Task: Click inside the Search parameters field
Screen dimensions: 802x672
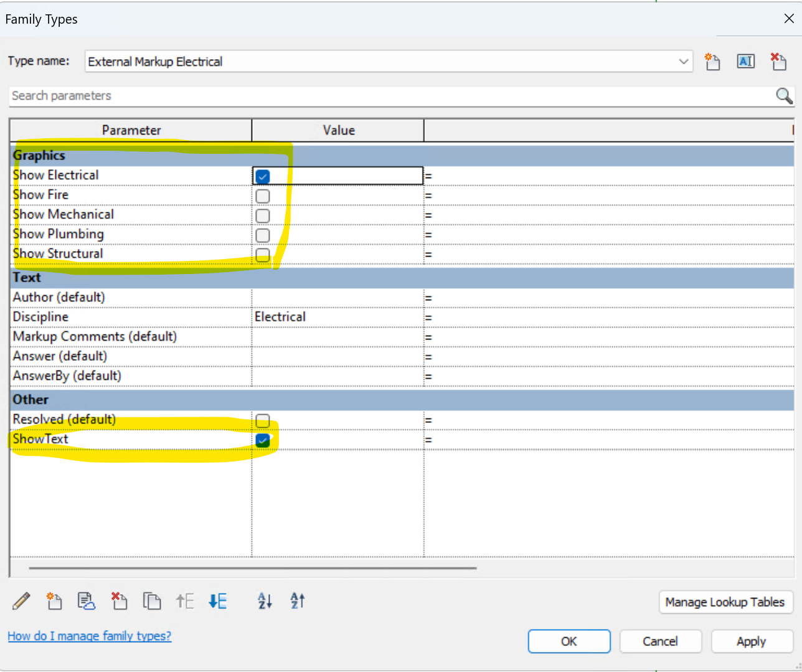Action: pyautogui.click(x=249, y=96)
